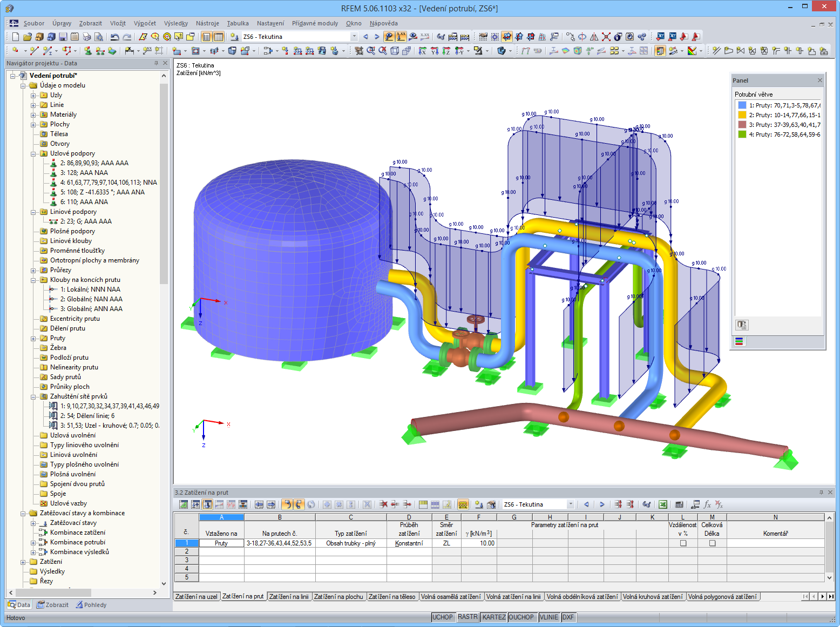Click green swatch for pipe branch 4

coord(742,134)
